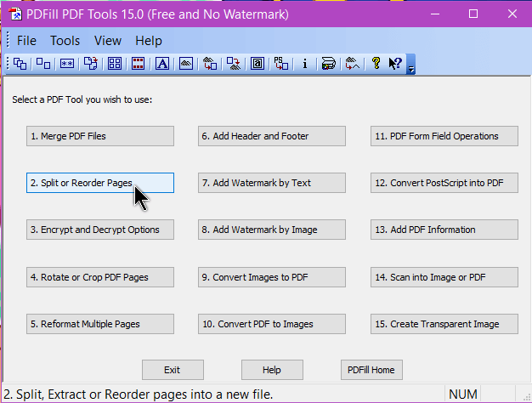
Task: Open '5. Reformat Multiple Pages' tool
Action: (x=100, y=324)
